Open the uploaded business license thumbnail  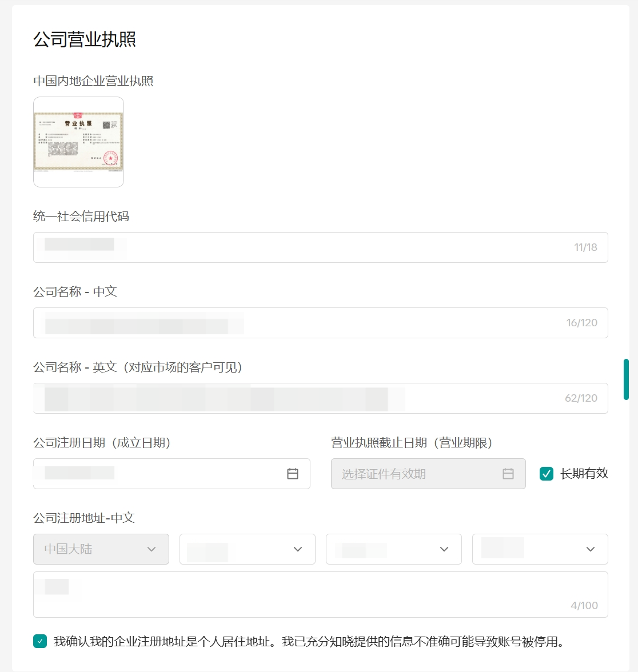click(78, 142)
